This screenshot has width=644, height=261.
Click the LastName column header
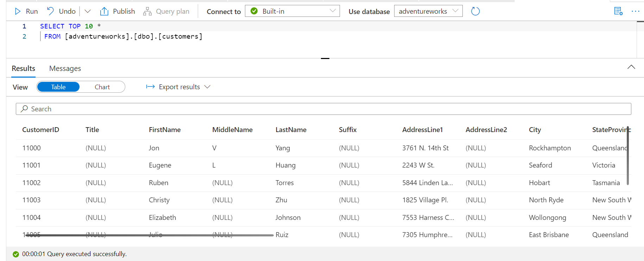pos(291,130)
